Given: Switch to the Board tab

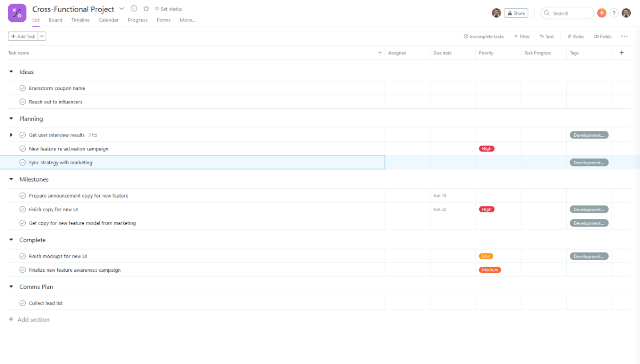Looking at the screenshot, I should point(56,20).
